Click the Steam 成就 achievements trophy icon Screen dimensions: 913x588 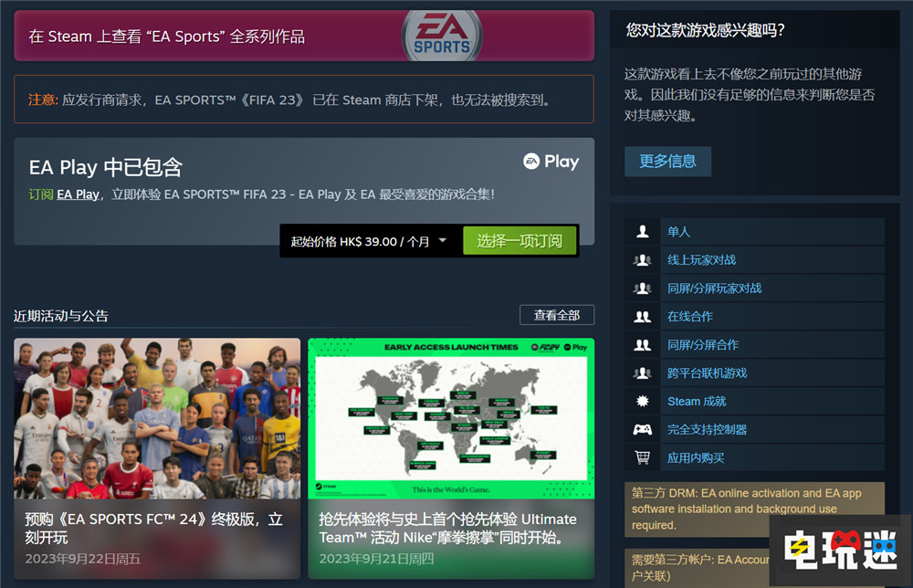[x=642, y=401]
